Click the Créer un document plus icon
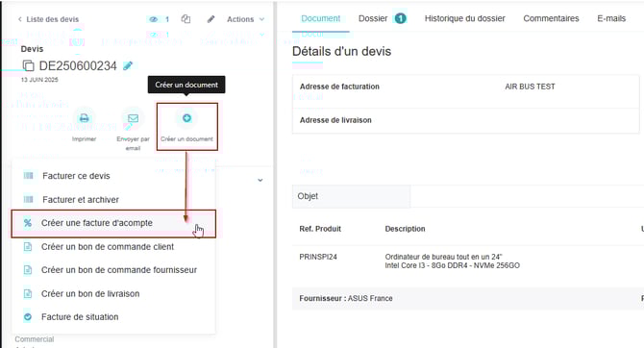Screen dimensions: 644x348 click(x=186, y=118)
